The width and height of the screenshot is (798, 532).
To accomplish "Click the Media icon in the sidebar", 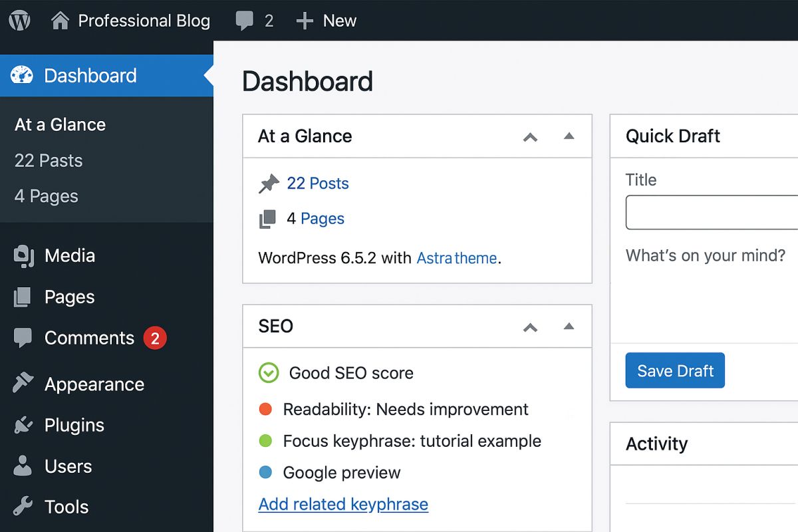I will pos(24,256).
